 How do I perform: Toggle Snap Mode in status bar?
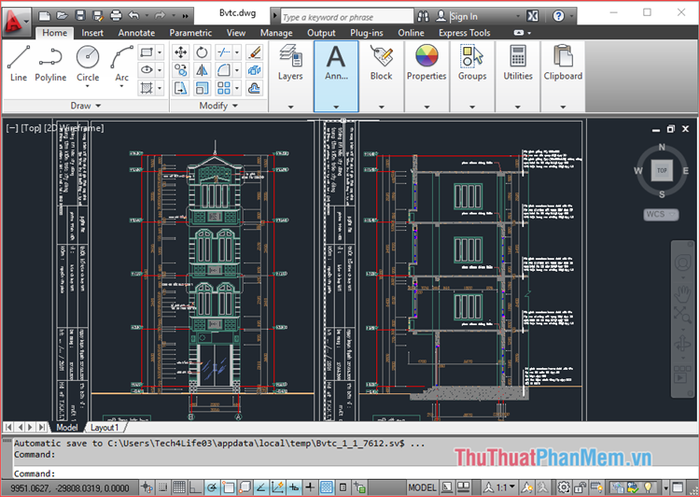click(x=163, y=487)
